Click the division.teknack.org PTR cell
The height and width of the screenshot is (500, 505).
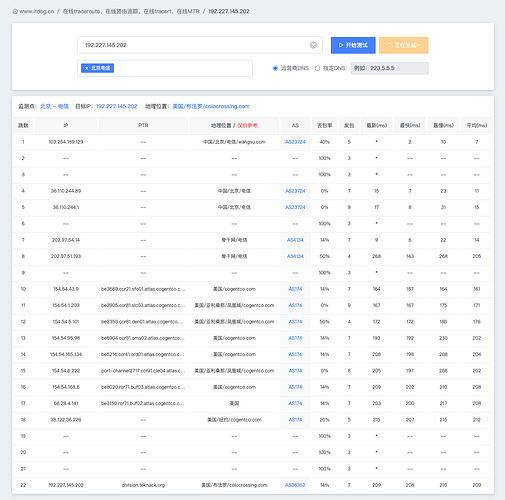pyautogui.click(x=143, y=485)
